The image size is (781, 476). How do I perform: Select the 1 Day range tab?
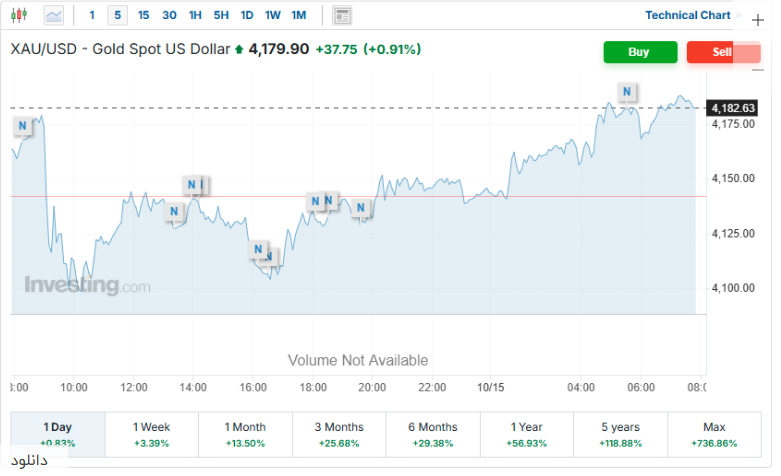58,433
